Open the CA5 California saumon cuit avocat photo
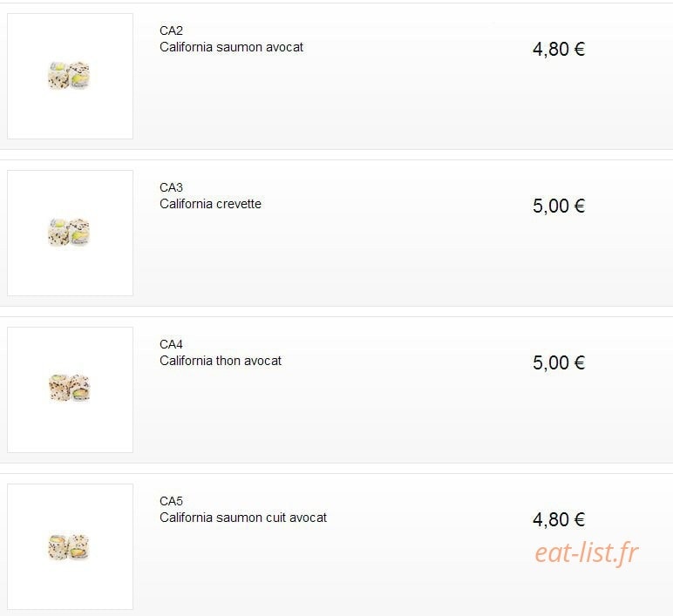This screenshot has width=673, height=616. coord(70,546)
